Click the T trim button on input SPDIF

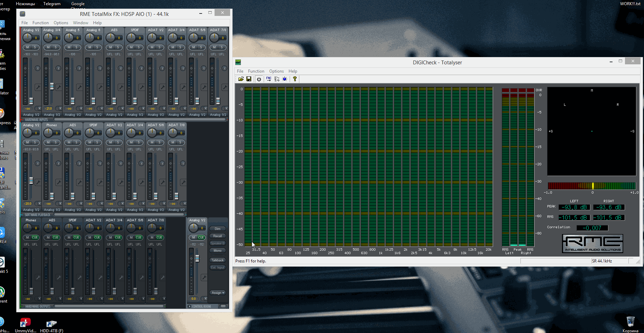142,68
